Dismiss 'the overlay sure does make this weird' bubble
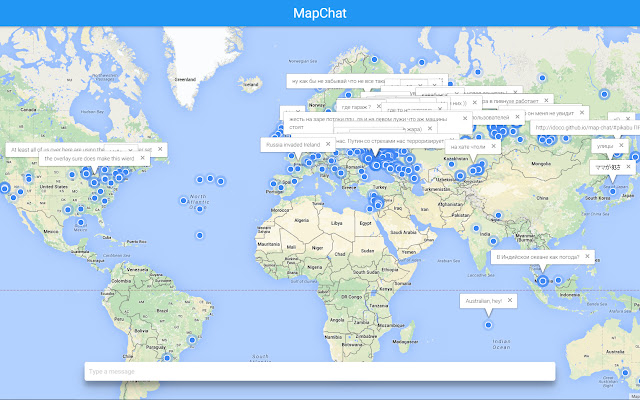The height and width of the screenshot is (400, 640). pos(142,158)
